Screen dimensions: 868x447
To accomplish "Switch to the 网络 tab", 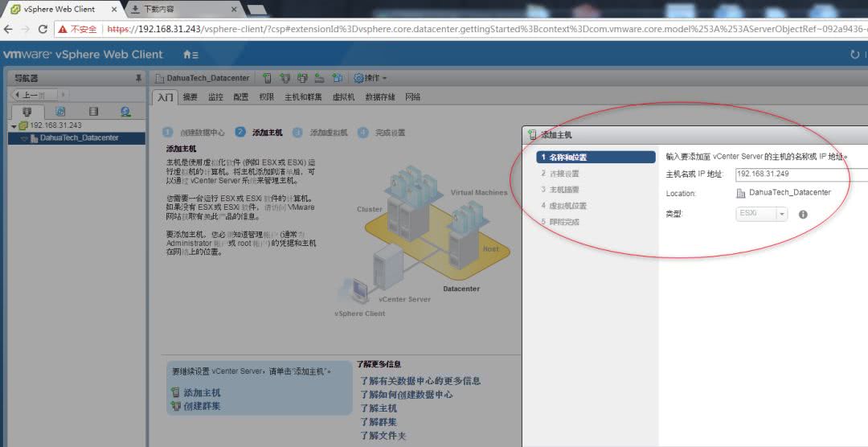I will [412, 97].
